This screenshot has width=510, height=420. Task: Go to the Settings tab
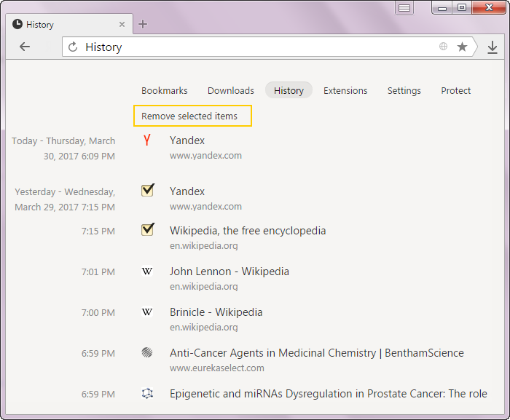(404, 90)
